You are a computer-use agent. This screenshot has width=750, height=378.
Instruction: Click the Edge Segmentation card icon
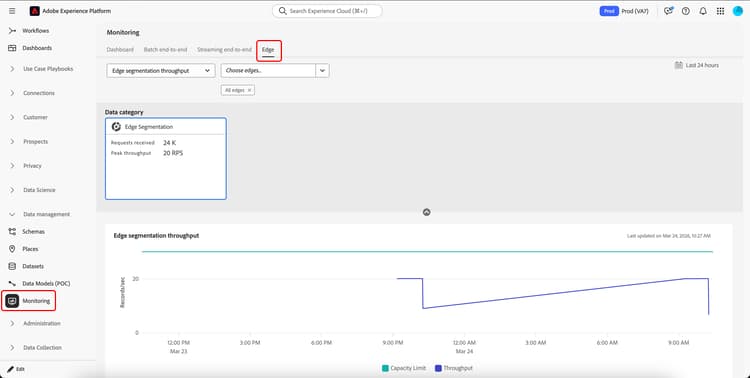pyautogui.click(x=116, y=127)
